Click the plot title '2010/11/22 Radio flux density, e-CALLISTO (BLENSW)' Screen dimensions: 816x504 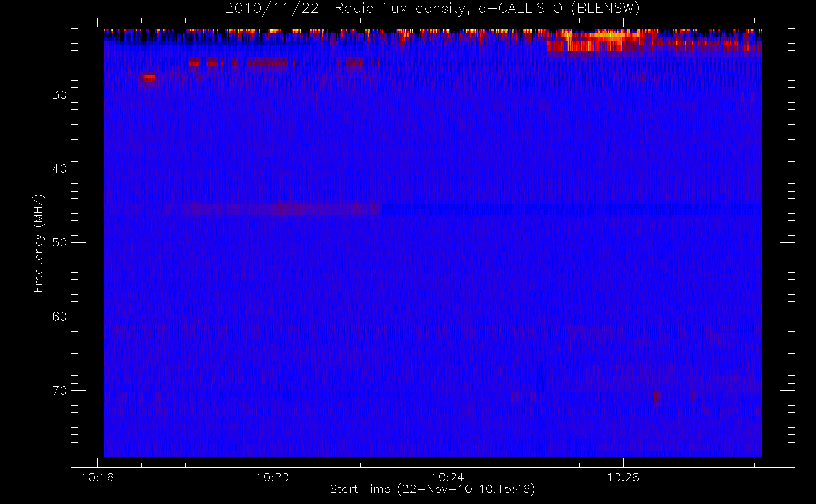pos(433,8)
